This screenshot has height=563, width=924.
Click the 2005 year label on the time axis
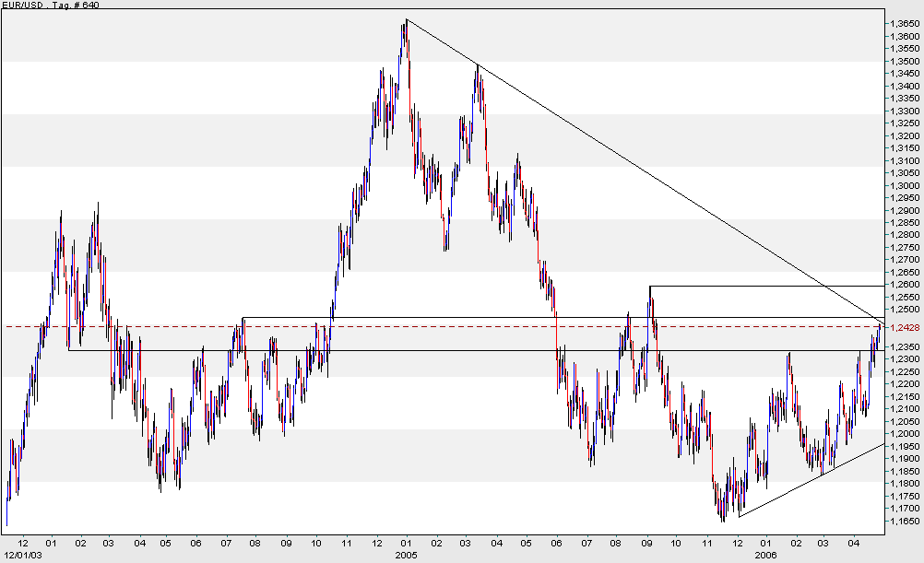tap(406, 555)
